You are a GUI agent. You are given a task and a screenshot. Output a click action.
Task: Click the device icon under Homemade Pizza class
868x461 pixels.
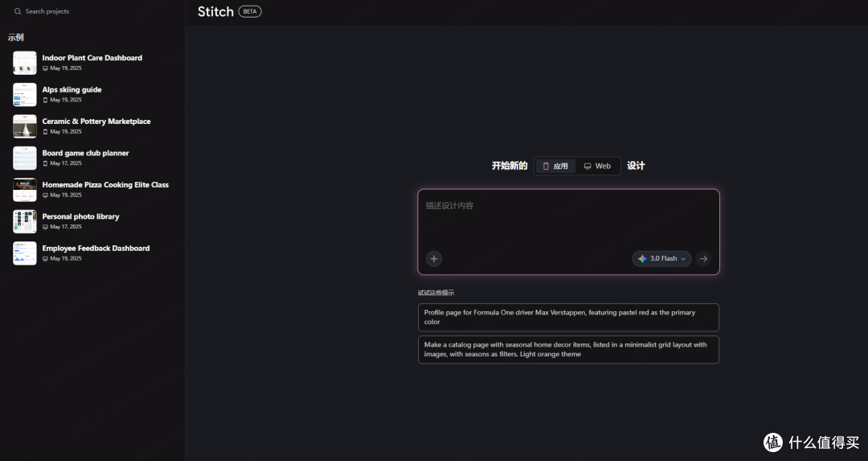click(x=45, y=196)
